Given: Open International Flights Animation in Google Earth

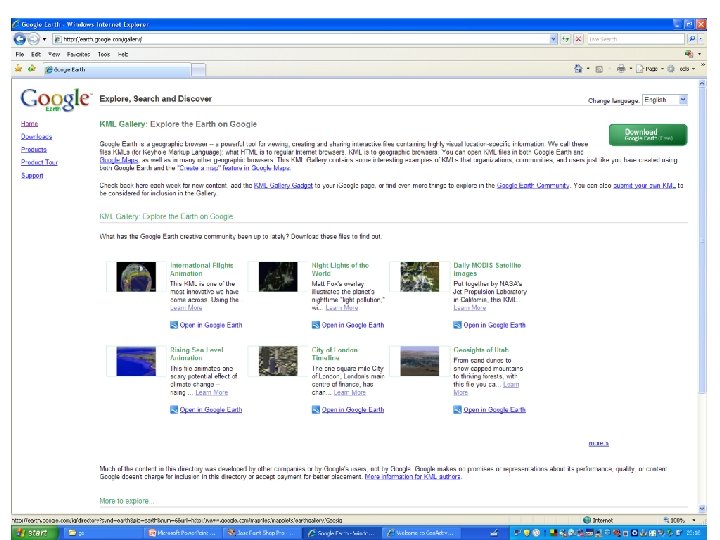Looking at the screenshot, I should pos(206,325).
